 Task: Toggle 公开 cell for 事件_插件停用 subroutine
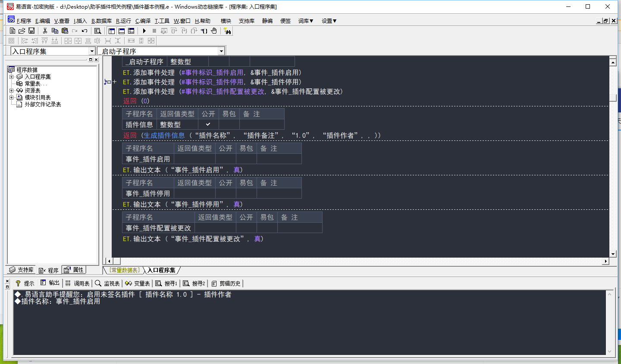click(226, 193)
